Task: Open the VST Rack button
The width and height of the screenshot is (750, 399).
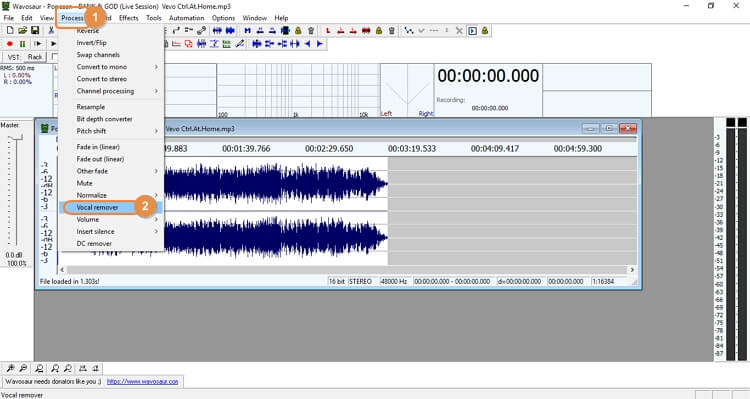Action: click(35, 56)
